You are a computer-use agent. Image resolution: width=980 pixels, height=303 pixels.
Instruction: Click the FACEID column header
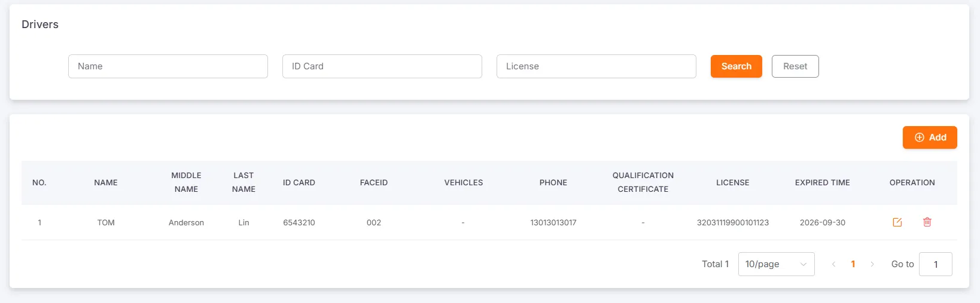click(374, 183)
